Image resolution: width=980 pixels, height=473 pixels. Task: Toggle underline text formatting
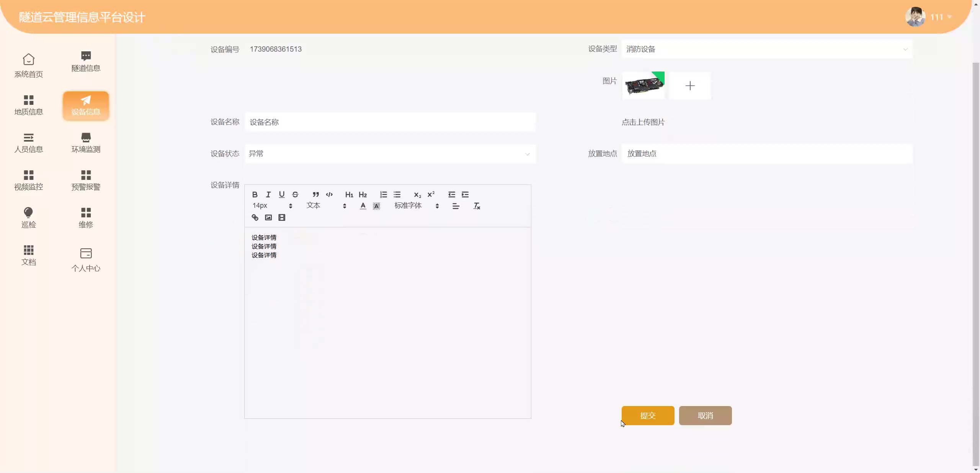(x=282, y=194)
